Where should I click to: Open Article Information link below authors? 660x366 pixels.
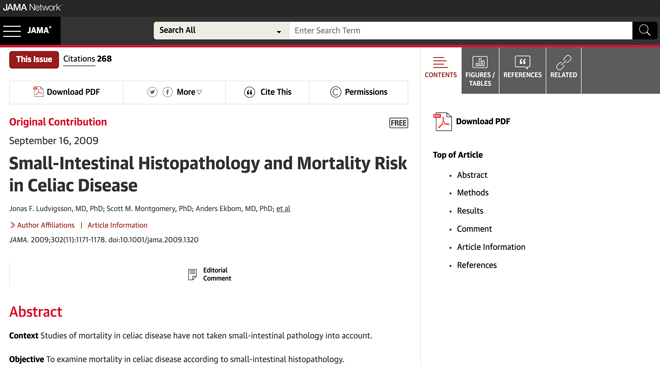click(117, 225)
